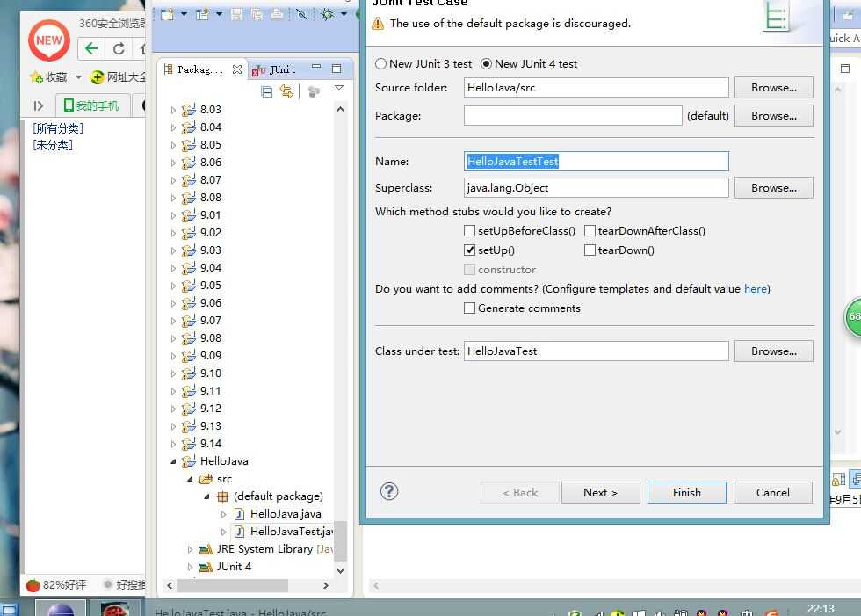Click the Finish button
This screenshot has height=616, width=861.
(686, 492)
